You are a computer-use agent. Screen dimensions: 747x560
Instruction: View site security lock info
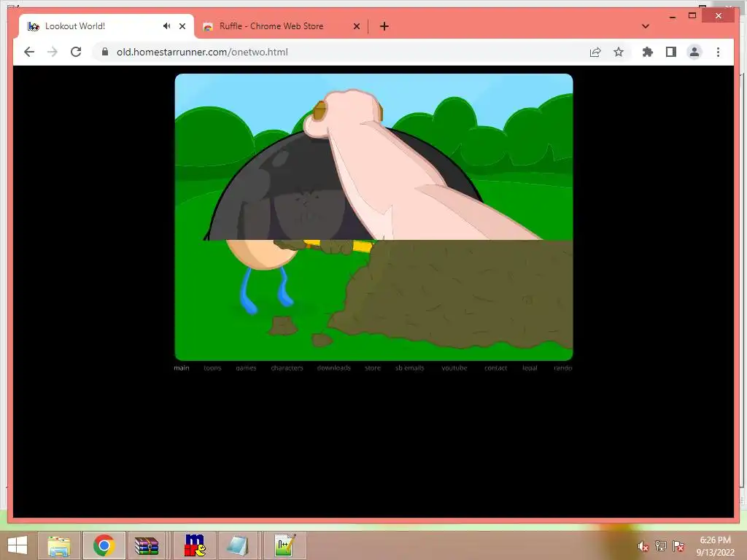tap(105, 52)
